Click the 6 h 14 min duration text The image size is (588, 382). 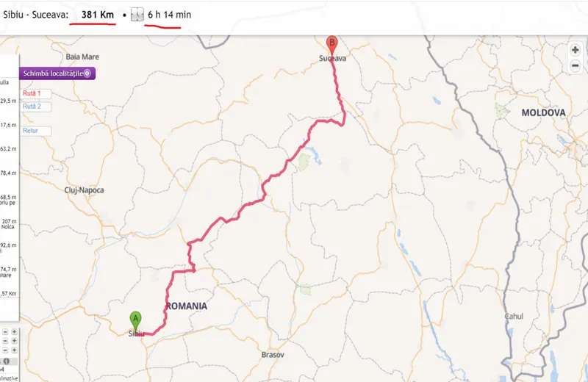point(170,15)
